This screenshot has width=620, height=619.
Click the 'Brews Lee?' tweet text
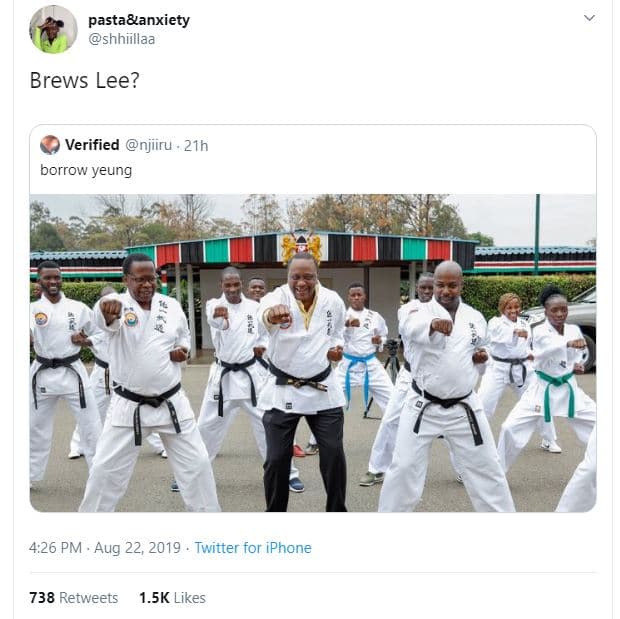(85, 80)
